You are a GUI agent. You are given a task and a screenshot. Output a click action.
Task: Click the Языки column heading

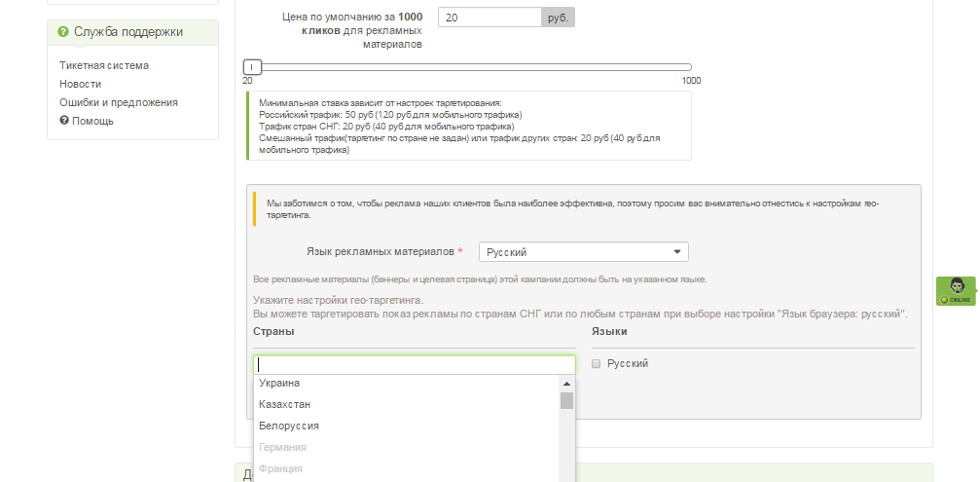(609, 331)
